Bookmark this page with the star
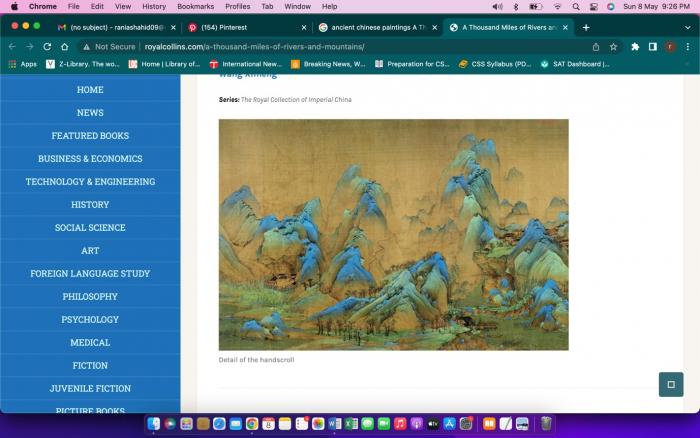700x438 pixels. (x=613, y=47)
